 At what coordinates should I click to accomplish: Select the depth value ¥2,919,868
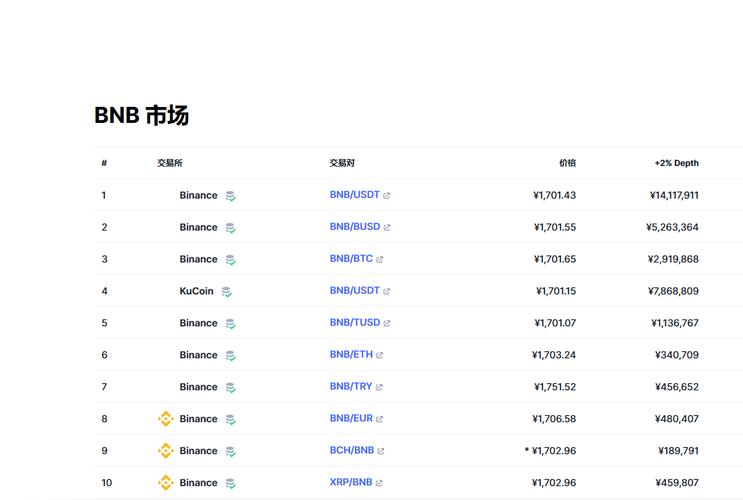click(x=673, y=259)
